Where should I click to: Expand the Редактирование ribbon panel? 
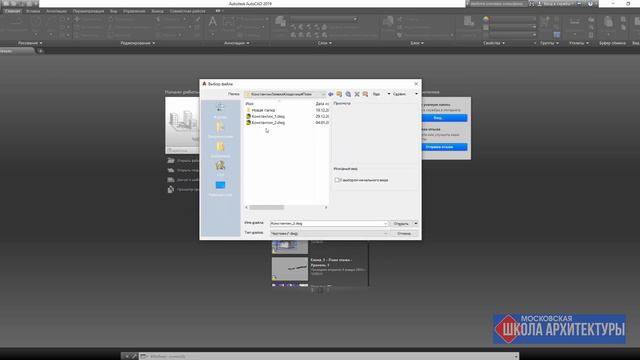pyautogui.click(x=138, y=43)
